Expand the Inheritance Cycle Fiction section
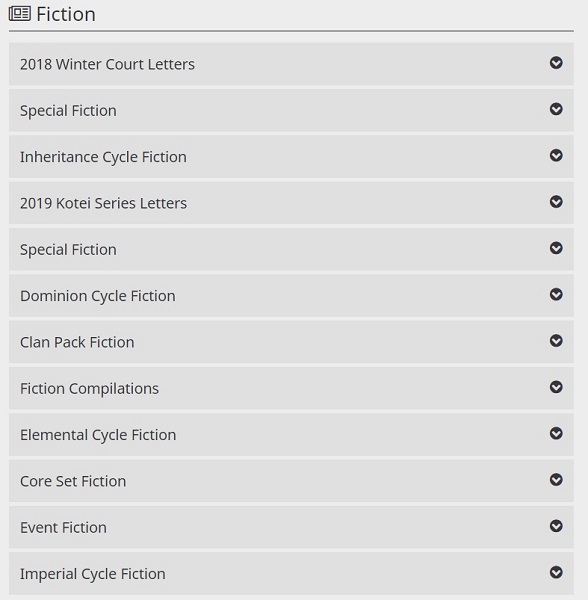 click(x=291, y=157)
